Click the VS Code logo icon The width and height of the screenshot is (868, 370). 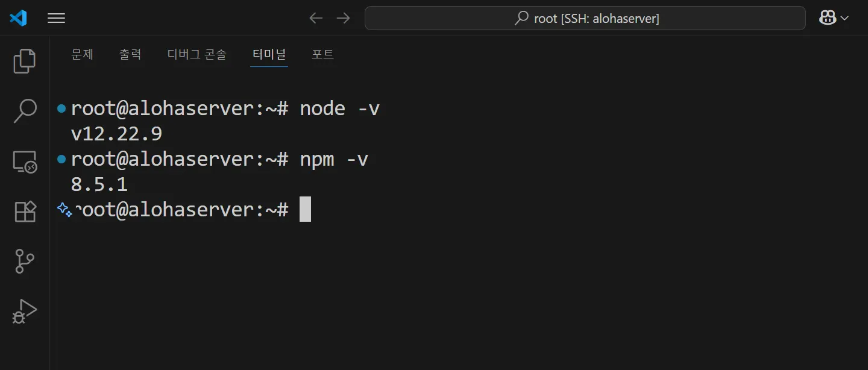[18, 18]
